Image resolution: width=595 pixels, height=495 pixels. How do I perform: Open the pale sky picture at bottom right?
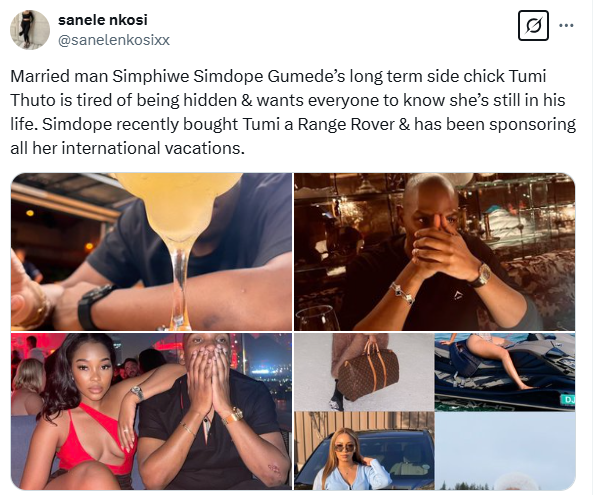click(x=505, y=451)
